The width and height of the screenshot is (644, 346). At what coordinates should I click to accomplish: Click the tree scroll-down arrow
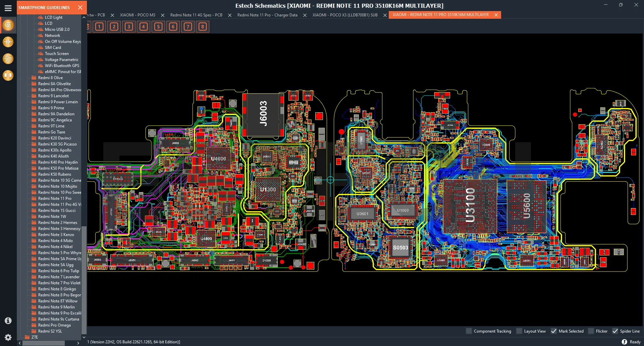tap(84, 337)
